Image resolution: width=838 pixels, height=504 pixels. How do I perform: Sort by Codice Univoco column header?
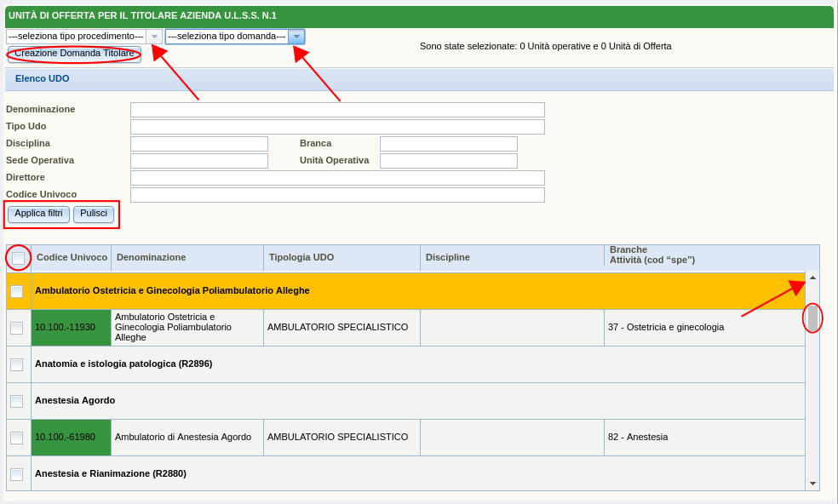[72, 257]
